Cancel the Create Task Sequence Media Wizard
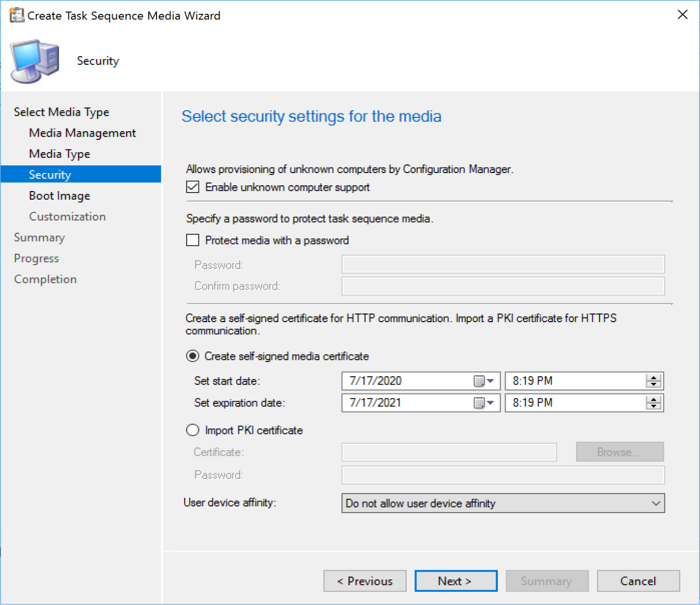Image resolution: width=700 pixels, height=605 pixels. pos(638,581)
